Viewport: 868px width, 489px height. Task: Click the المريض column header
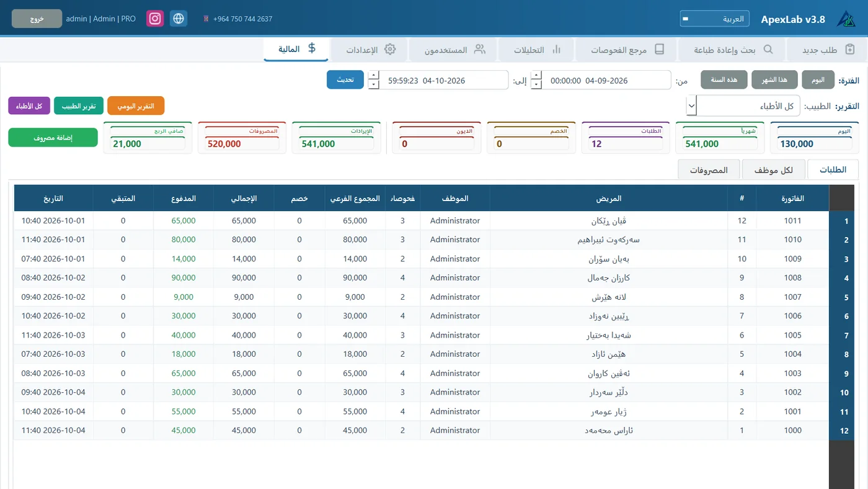pyautogui.click(x=608, y=199)
